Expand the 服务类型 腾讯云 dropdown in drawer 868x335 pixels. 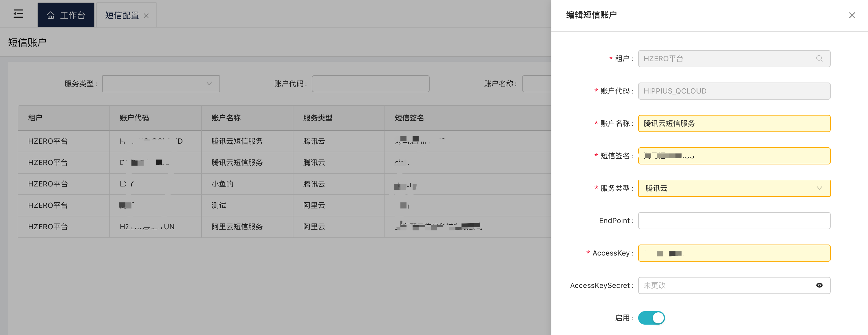point(734,188)
